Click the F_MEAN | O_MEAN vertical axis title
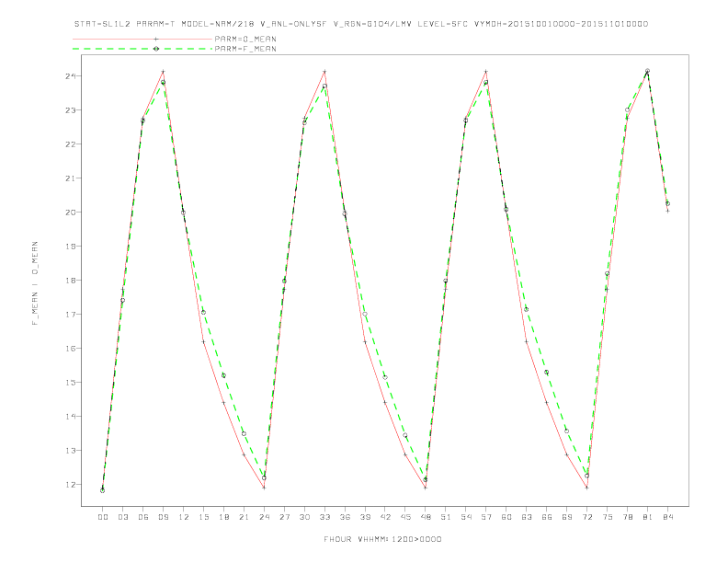The width and height of the screenshot is (728, 563). pyautogui.click(x=35, y=283)
